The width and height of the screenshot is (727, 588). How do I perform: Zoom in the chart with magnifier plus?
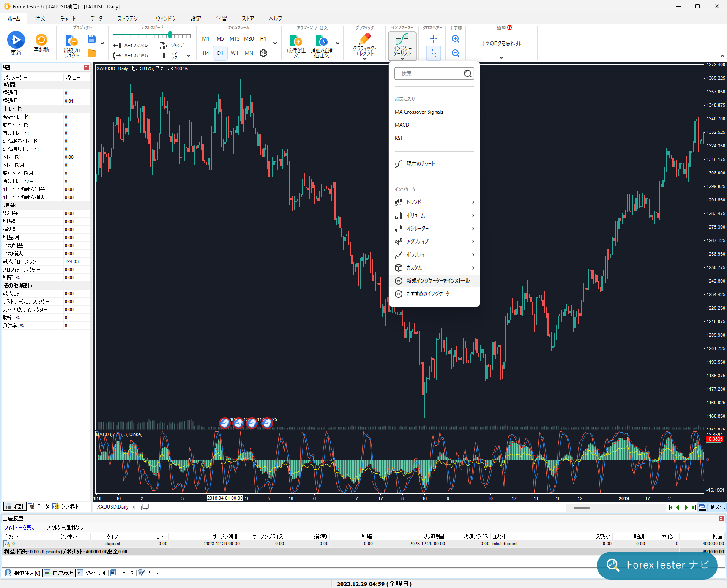pos(456,39)
